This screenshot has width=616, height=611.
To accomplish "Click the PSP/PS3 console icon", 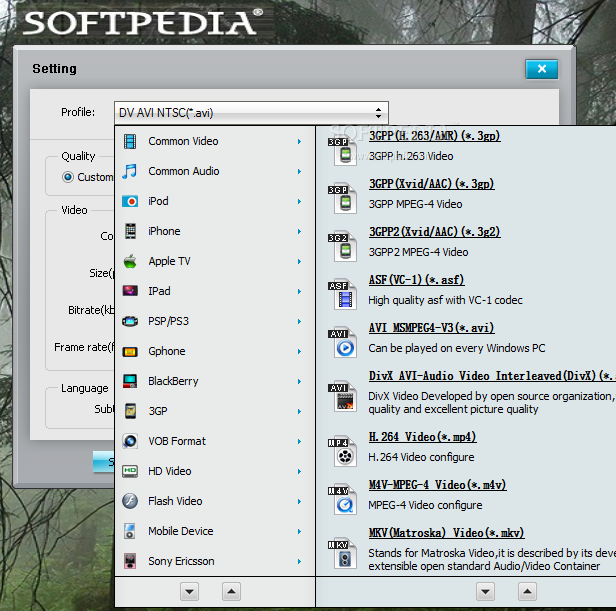I will (130, 321).
